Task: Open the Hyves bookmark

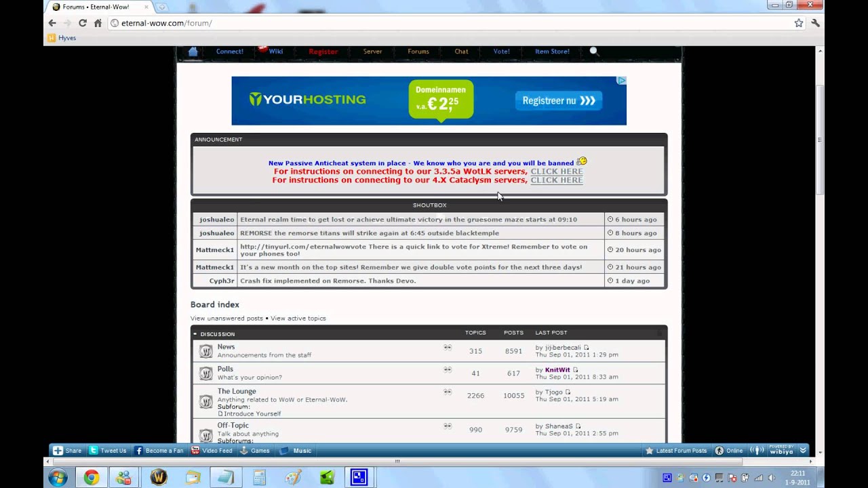Action: tap(62, 38)
